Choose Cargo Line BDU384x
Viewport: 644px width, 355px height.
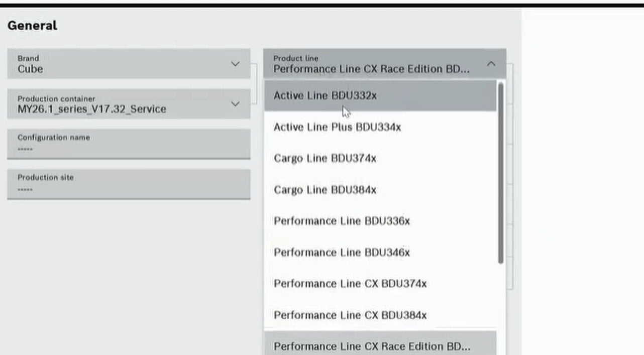click(380, 190)
